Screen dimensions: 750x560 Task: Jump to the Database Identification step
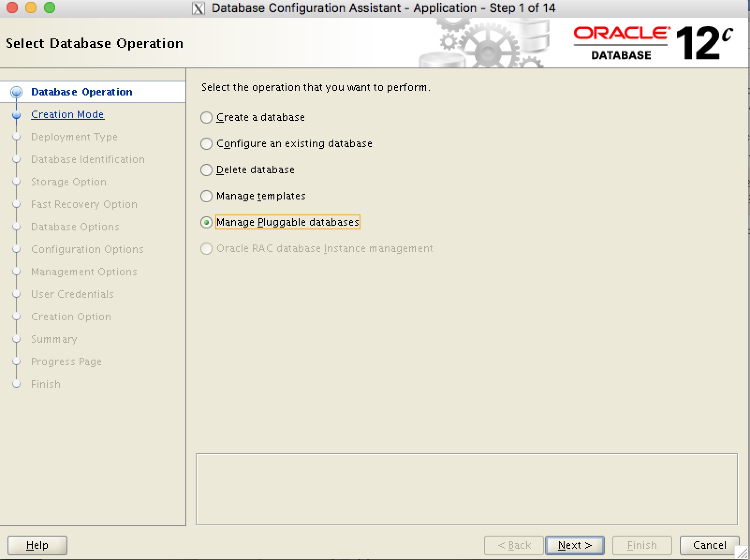coord(88,159)
